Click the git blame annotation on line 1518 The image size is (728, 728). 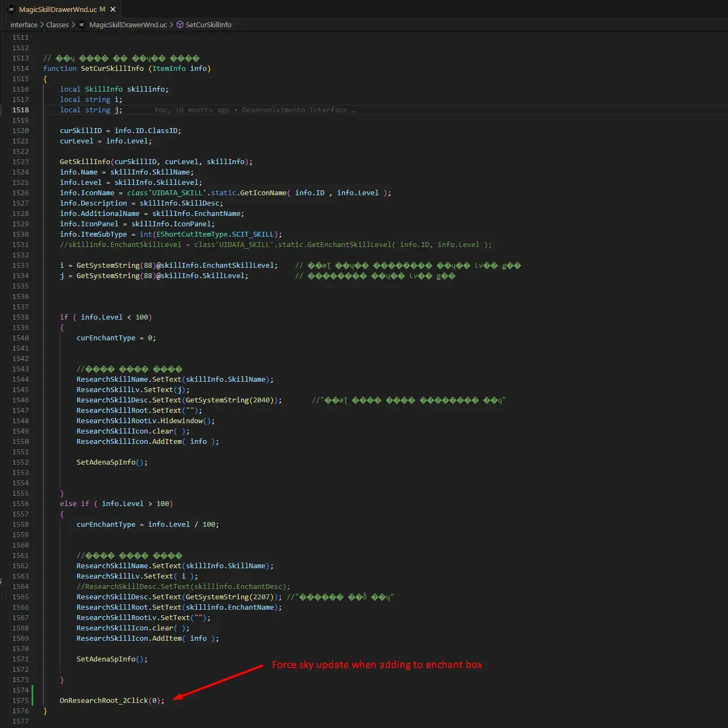coord(255,110)
